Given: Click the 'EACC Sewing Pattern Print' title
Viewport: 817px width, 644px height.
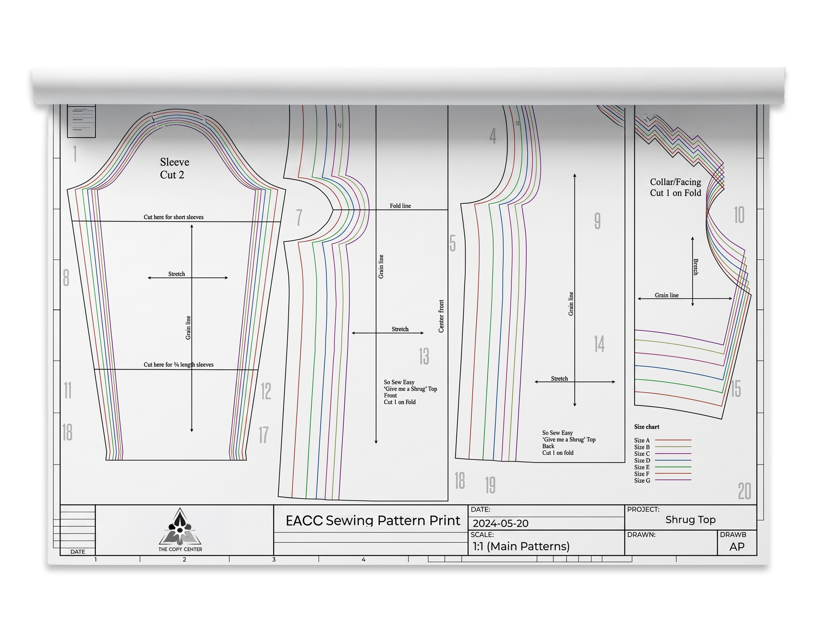Looking at the screenshot, I should pos(373,521).
